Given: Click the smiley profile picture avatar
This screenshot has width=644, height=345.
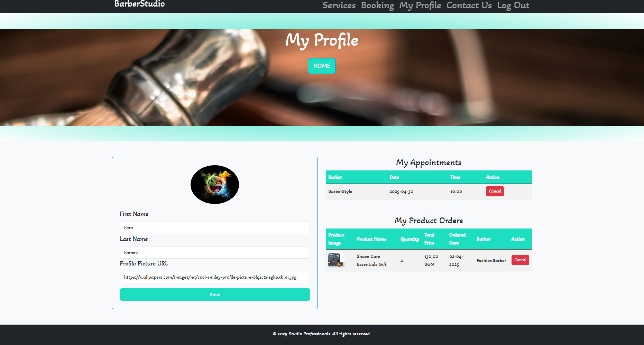Looking at the screenshot, I should [215, 185].
